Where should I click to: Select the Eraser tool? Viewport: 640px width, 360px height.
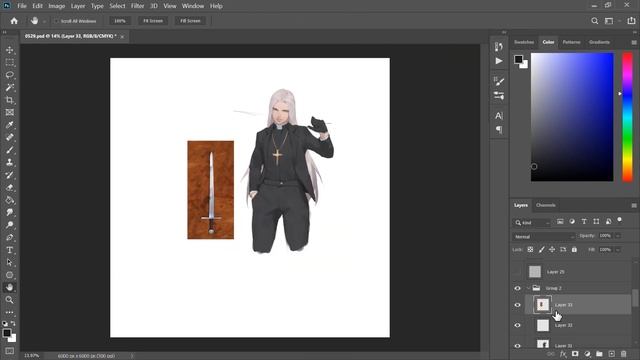tap(9, 187)
